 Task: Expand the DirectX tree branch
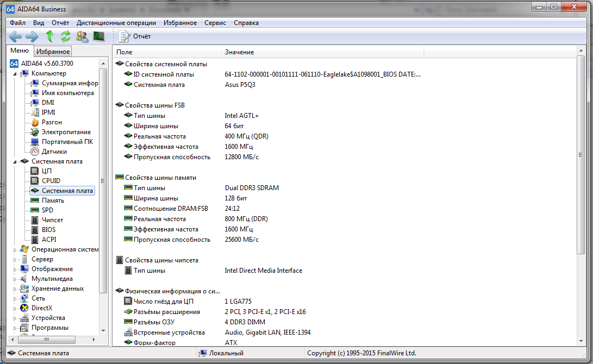tap(15, 309)
